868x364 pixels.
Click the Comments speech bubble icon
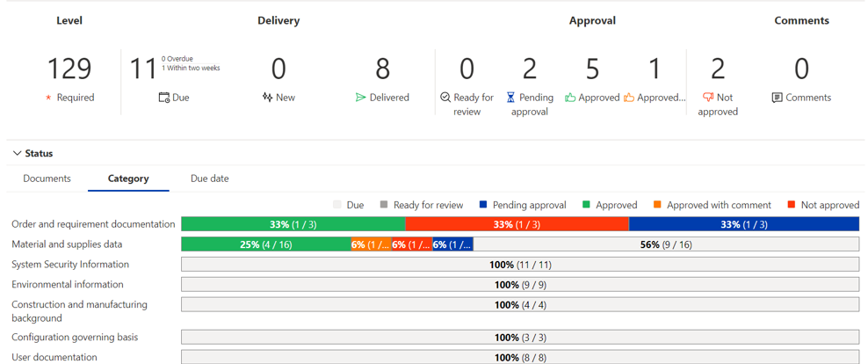coord(777,98)
